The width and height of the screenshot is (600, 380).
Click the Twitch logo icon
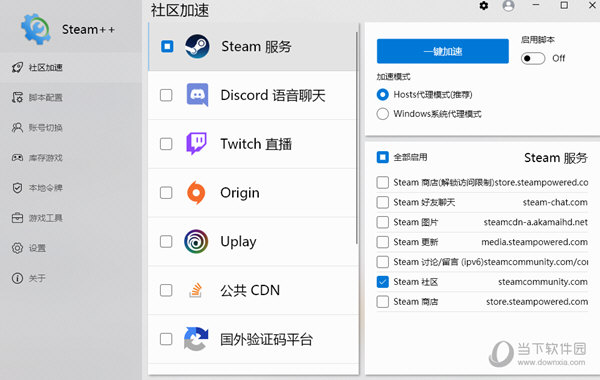pos(196,144)
